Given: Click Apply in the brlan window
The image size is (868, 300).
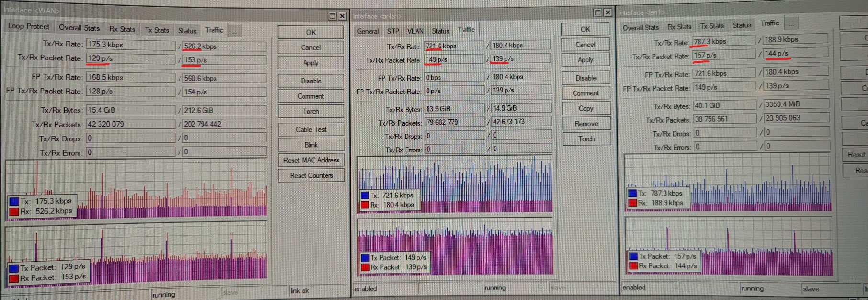Looking at the screenshot, I should click(586, 60).
